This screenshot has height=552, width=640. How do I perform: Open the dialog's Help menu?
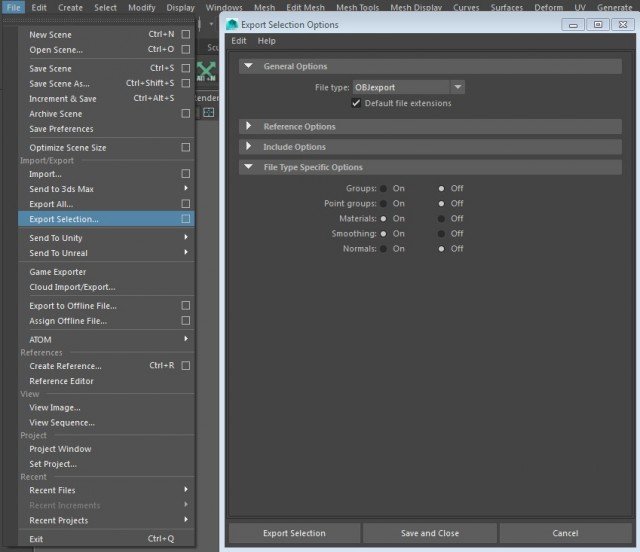[266, 41]
